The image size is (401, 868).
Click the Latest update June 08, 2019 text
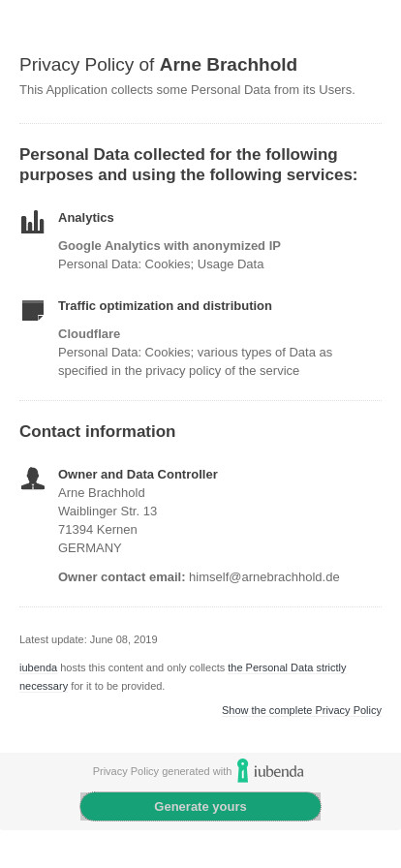pos(88,640)
